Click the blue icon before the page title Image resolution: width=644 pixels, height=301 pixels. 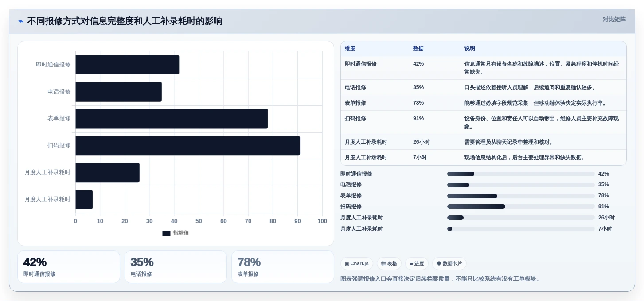[20, 21]
